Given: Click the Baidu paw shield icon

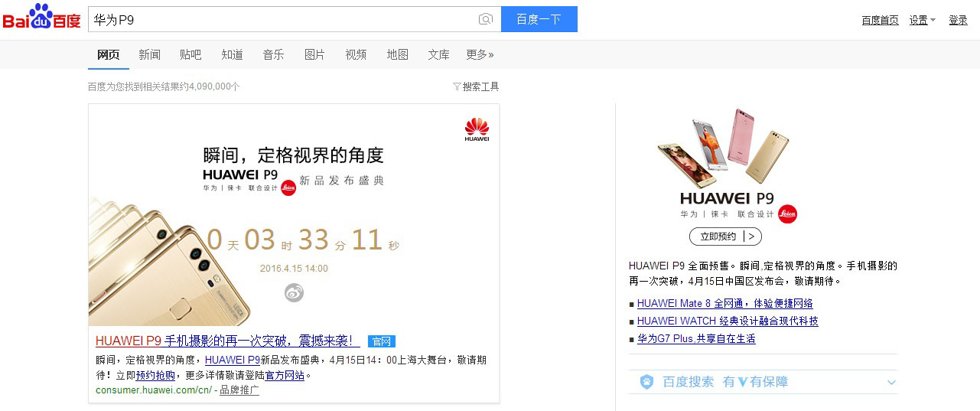Looking at the screenshot, I should [x=646, y=382].
